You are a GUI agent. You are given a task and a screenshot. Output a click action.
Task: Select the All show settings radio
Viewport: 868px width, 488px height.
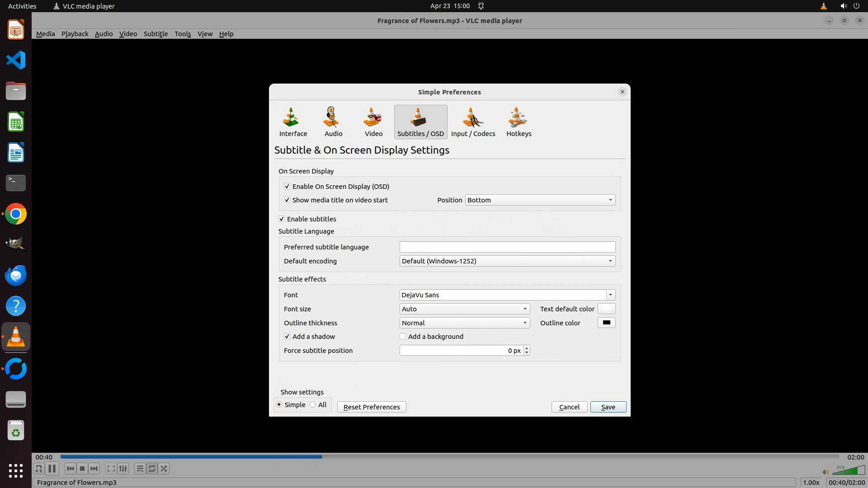coord(313,404)
